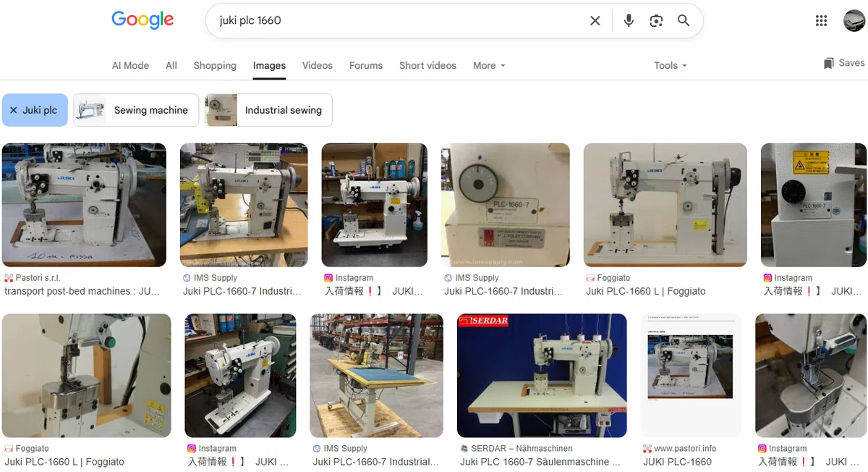The image size is (868, 472).
Task: Open Foggiato Juki PLC-1660 L top-row thumbnail
Action: pyautogui.click(x=665, y=205)
